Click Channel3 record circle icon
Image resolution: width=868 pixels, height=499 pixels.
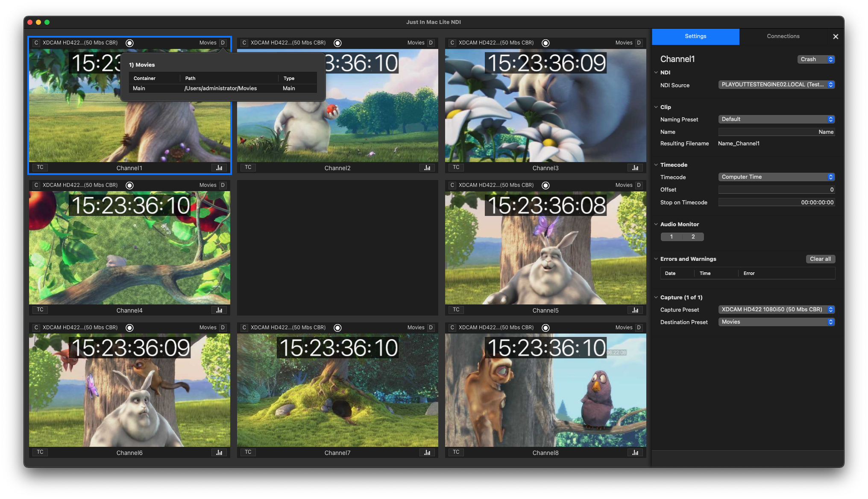click(545, 43)
